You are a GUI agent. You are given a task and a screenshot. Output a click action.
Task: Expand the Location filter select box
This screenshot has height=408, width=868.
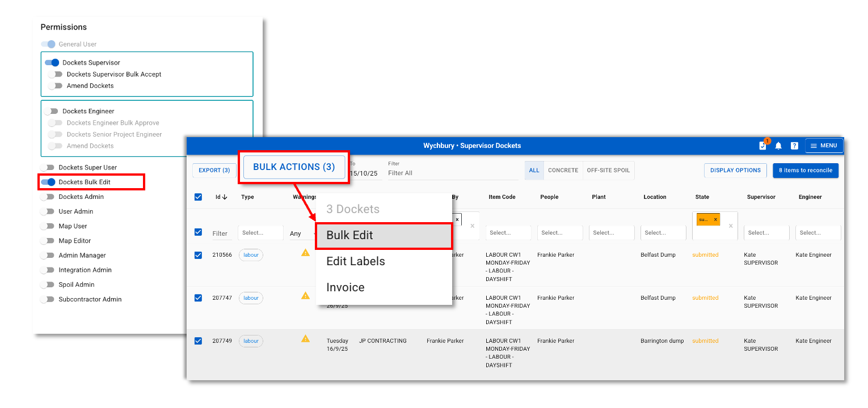[x=663, y=233]
